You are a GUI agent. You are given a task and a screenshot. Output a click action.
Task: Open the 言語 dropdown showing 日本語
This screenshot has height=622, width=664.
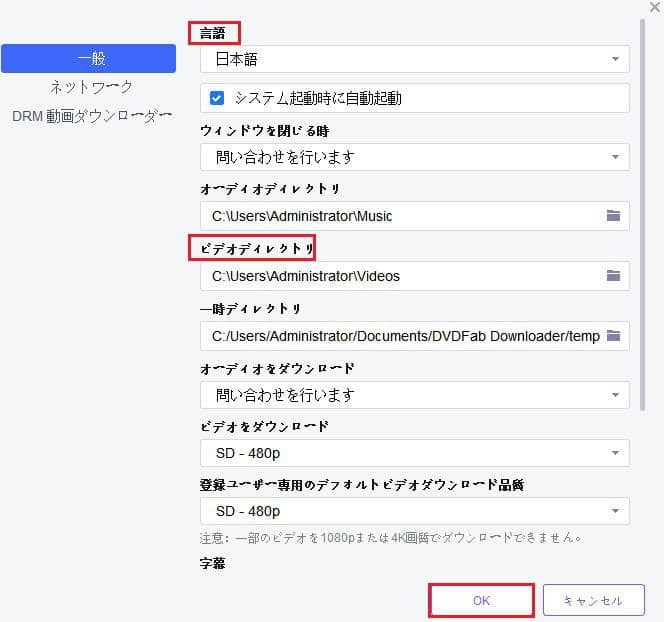click(x=414, y=59)
